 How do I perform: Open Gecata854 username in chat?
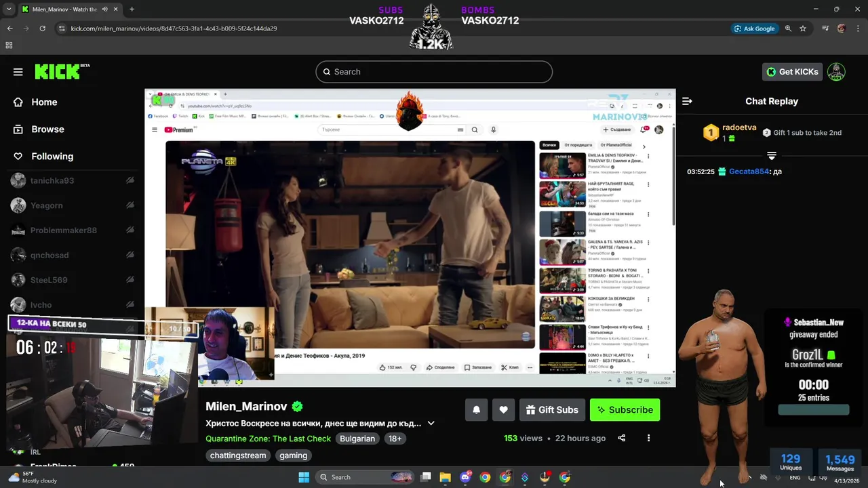tap(749, 171)
